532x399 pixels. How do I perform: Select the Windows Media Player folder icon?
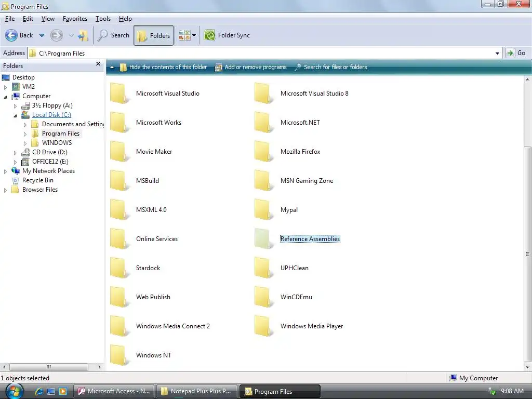(263, 326)
